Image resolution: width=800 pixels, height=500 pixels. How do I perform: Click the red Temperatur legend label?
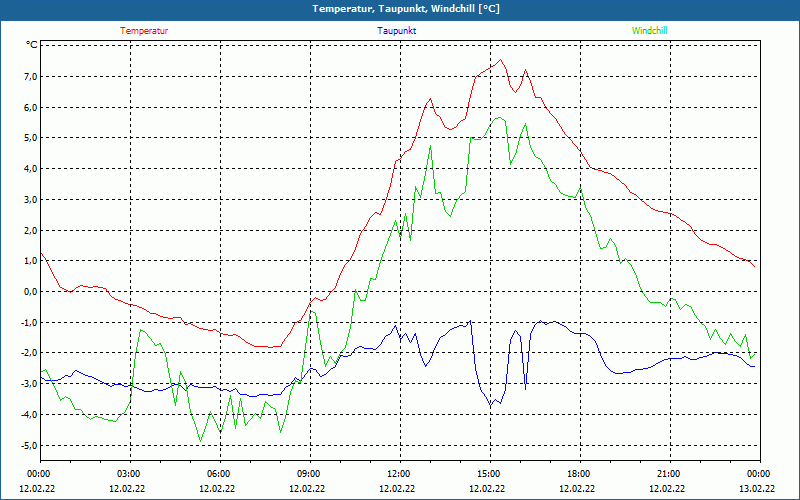pos(144,31)
